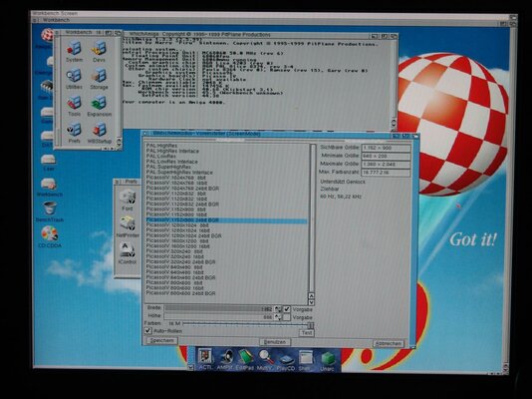The width and height of the screenshot is (532, 399).
Task: Click the Breite width input field
Action: pyautogui.click(x=218, y=308)
